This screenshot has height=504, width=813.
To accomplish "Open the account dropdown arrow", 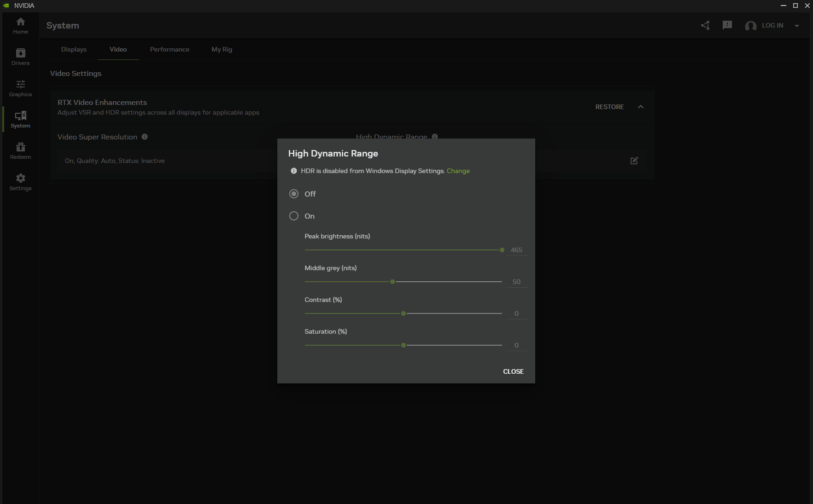I will (x=797, y=26).
